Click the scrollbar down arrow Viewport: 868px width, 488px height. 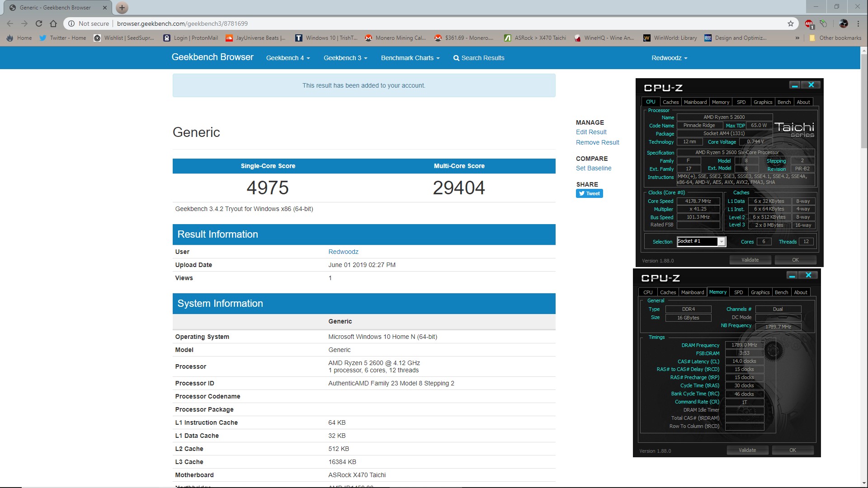(863, 483)
